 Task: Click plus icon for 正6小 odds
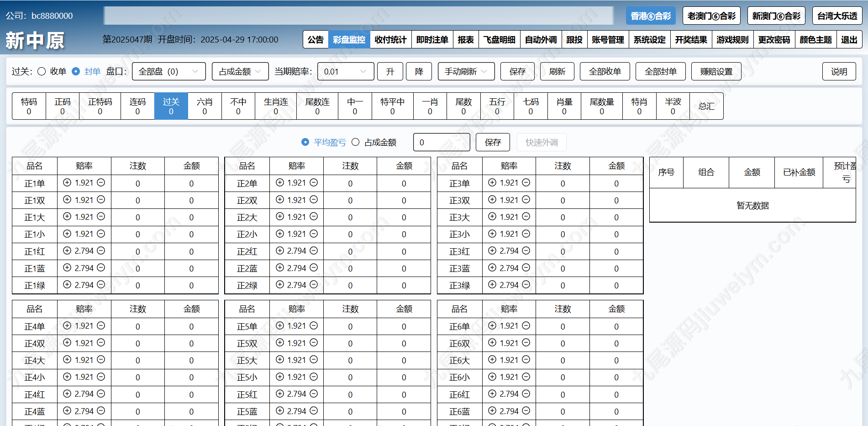click(492, 377)
